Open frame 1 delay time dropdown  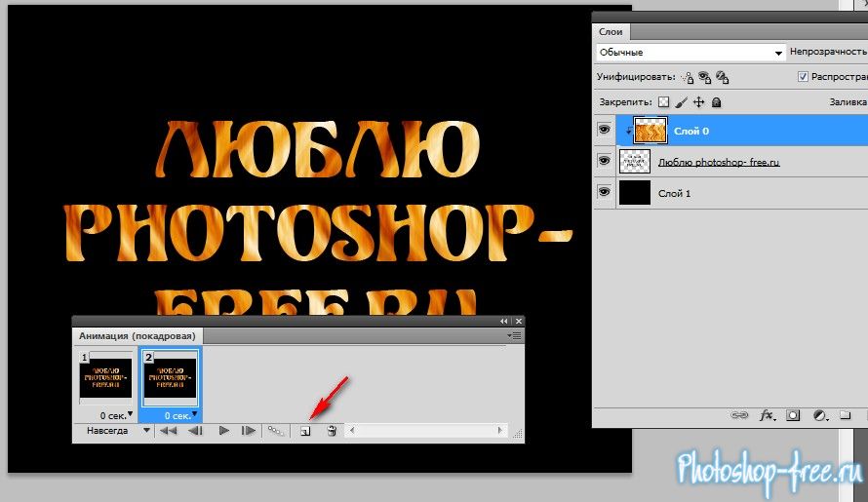(x=128, y=415)
